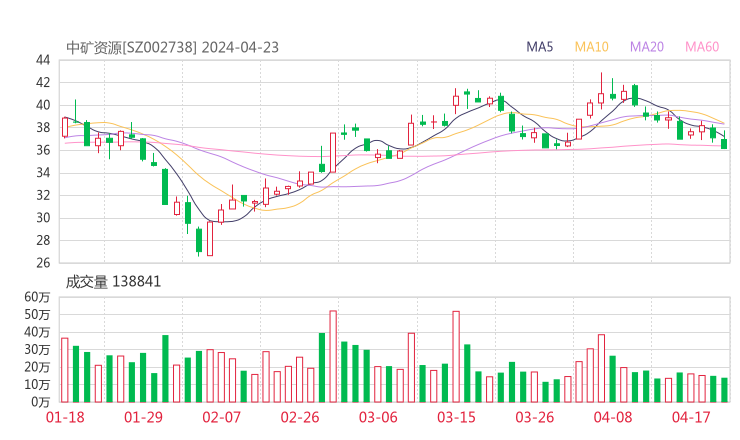Image resolution: width=740 pixels, height=440 pixels.
Task: Click the 03-06 date label
Action: tap(378, 417)
